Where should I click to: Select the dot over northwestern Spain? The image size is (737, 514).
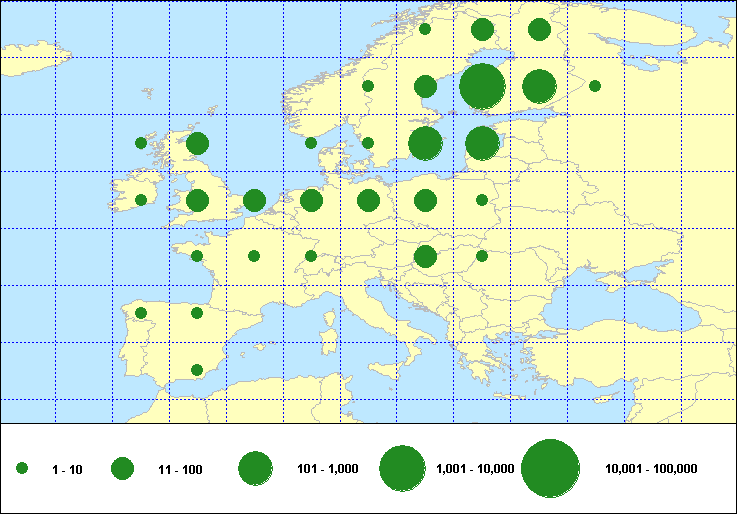point(141,313)
